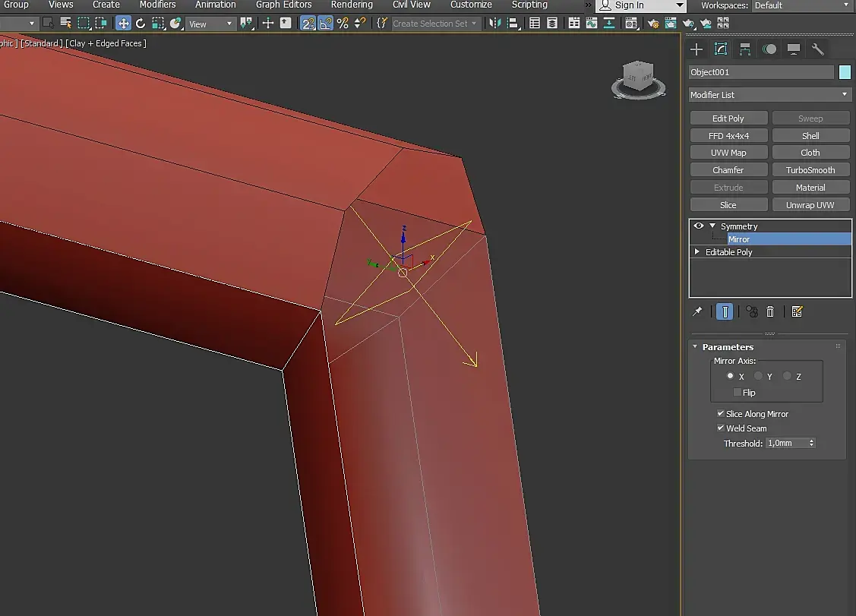The width and height of the screenshot is (856, 616).
Task: Apply the Edit Poly modifier
Action: (x=728, y=118)
